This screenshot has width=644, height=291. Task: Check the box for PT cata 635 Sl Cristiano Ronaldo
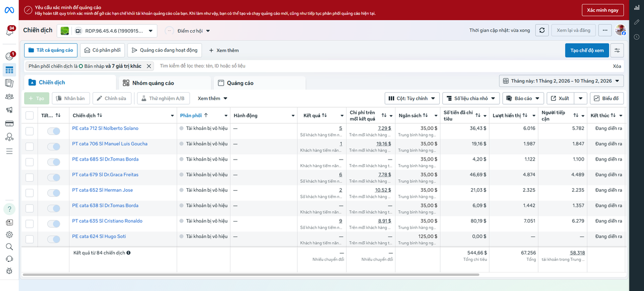pos(30,224)
